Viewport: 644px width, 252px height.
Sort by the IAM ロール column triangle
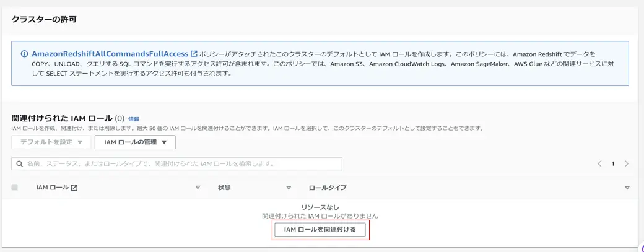coord(198,188)
